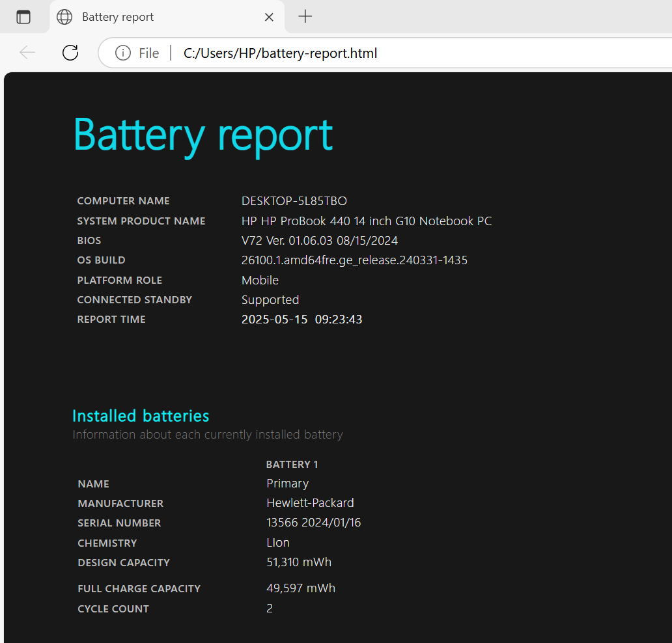Open the tab actions menu icon
672x643 pixels.
tap(23, 17)
